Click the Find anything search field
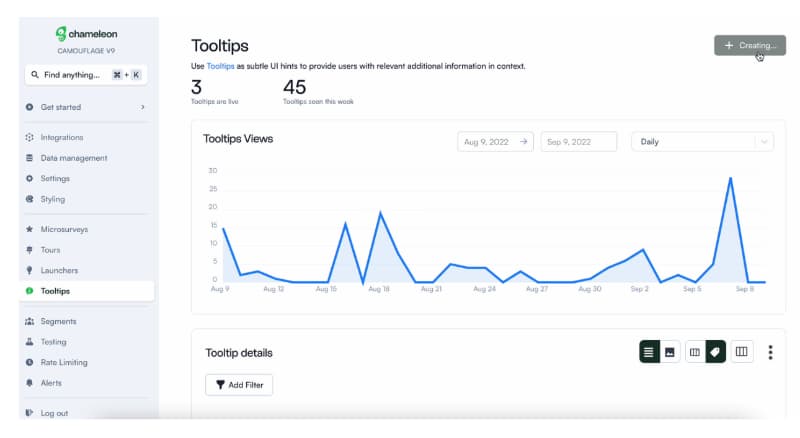Image resolution: width=800 pixels, height=438 pixels. 86,75
